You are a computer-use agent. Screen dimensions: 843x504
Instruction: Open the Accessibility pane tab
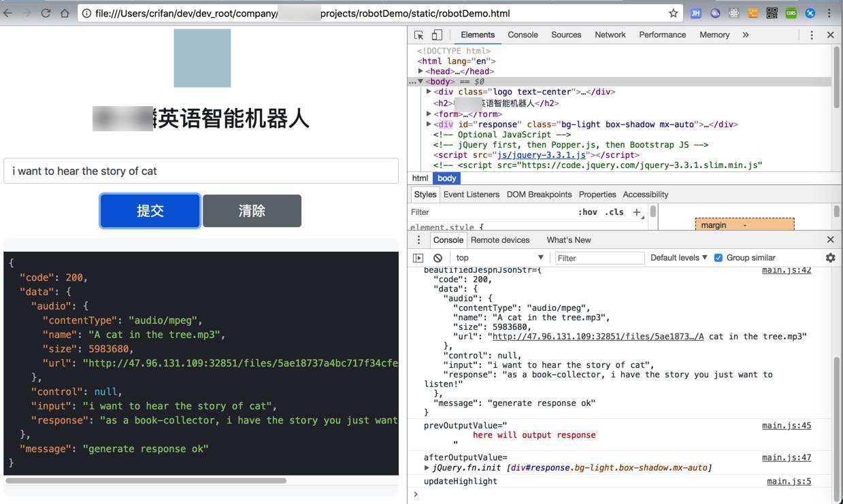[x=646, y=195]
